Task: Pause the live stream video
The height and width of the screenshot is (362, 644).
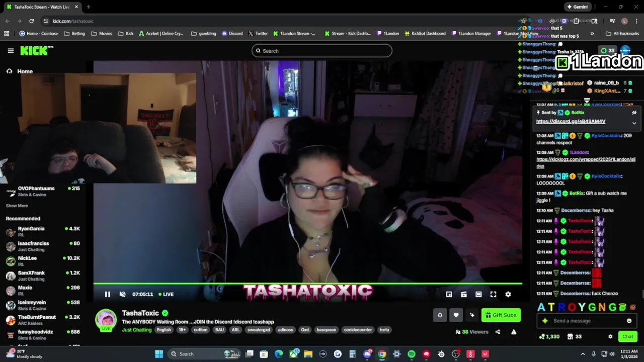Action: click(x=107, y=294)
